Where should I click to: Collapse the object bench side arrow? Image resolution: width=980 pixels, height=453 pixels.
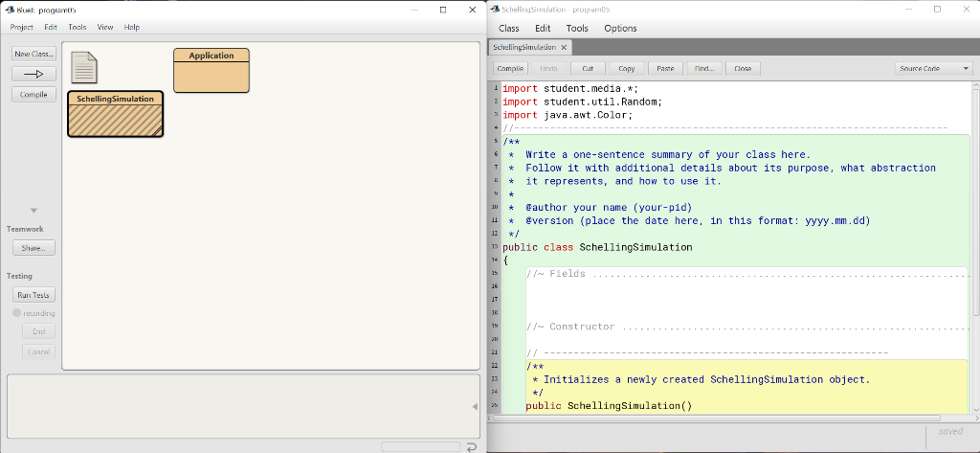click(475, 406)
